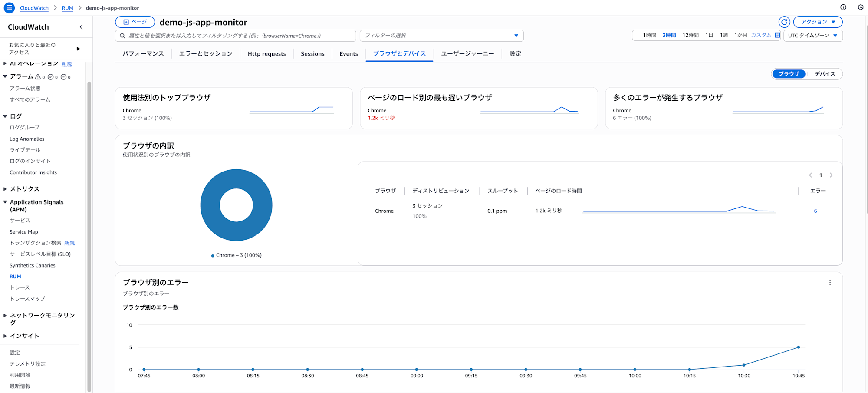Open the Http requests tab
The image size is (868, 393).
pyautogui.click(x=266, y=54)
